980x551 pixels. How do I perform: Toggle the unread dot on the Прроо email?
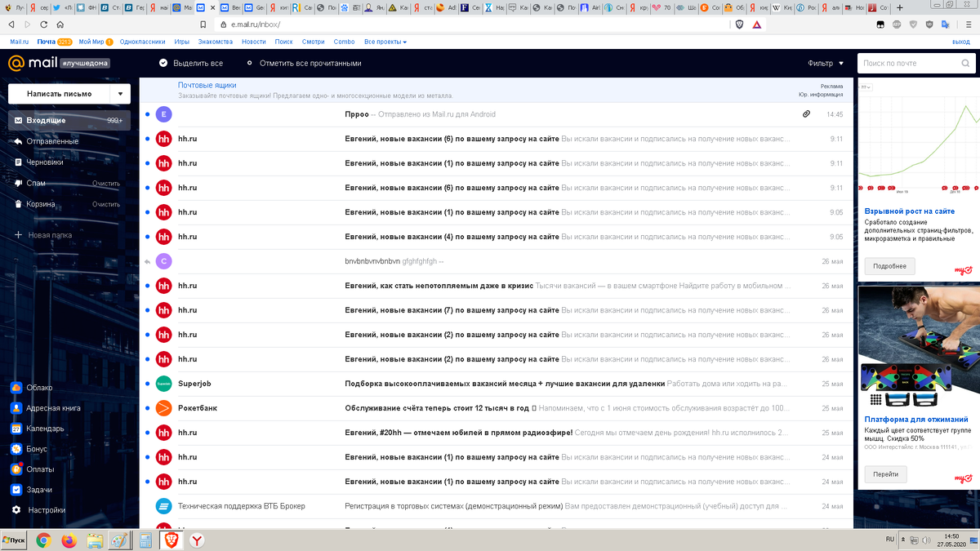pyautogui.click(x=147, y=114)
